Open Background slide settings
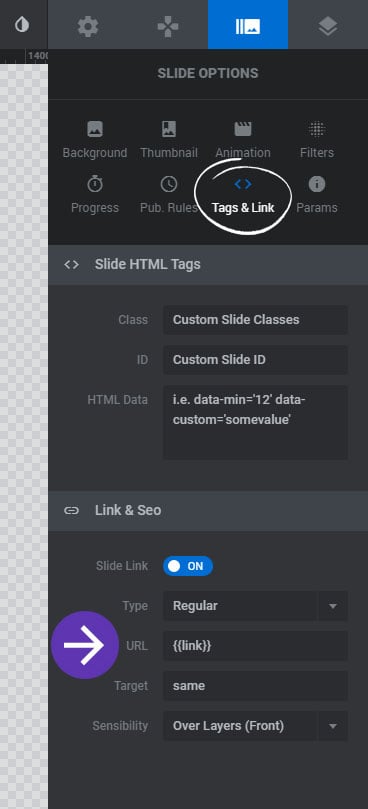The width and height of the screenshot is (368, 809). click(94, 140)
